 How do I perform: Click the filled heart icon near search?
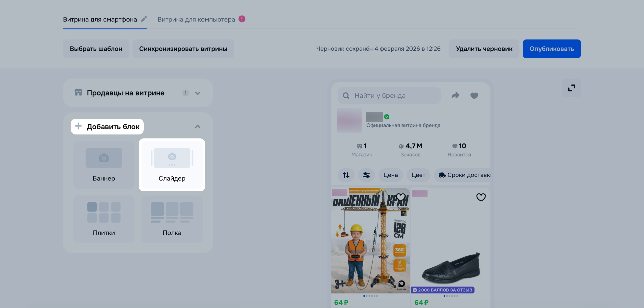pos(474,95)
